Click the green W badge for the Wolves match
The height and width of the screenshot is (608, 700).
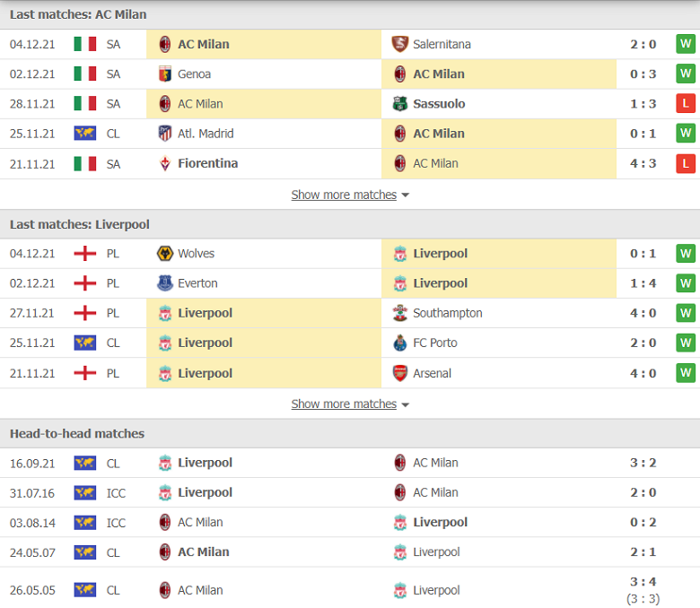point(686,254)
